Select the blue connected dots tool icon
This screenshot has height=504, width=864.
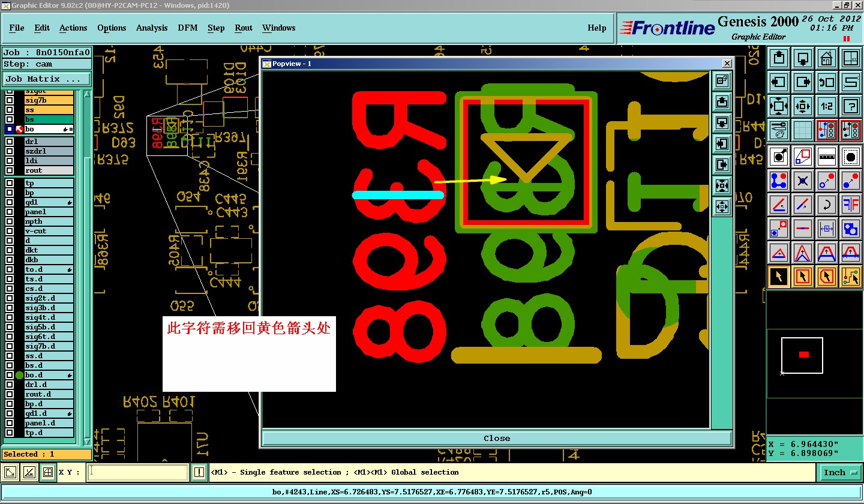pos(779,181)
